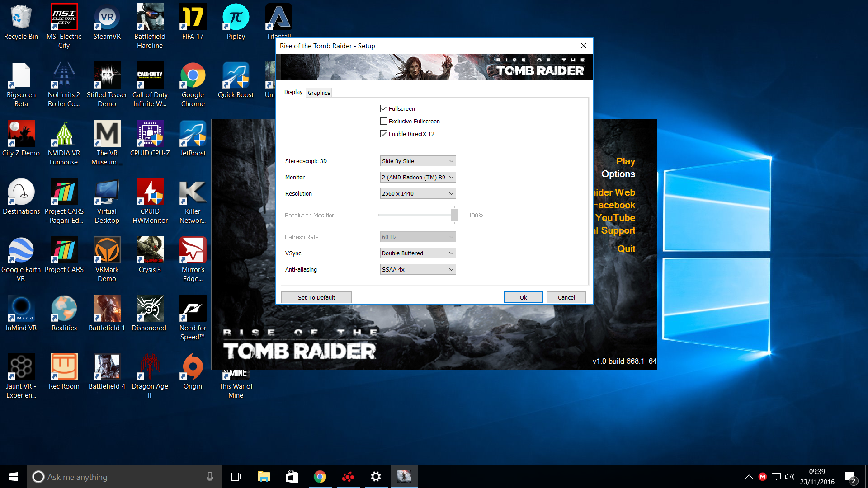Open the VRMark Demo shortcut

(107, 260)
